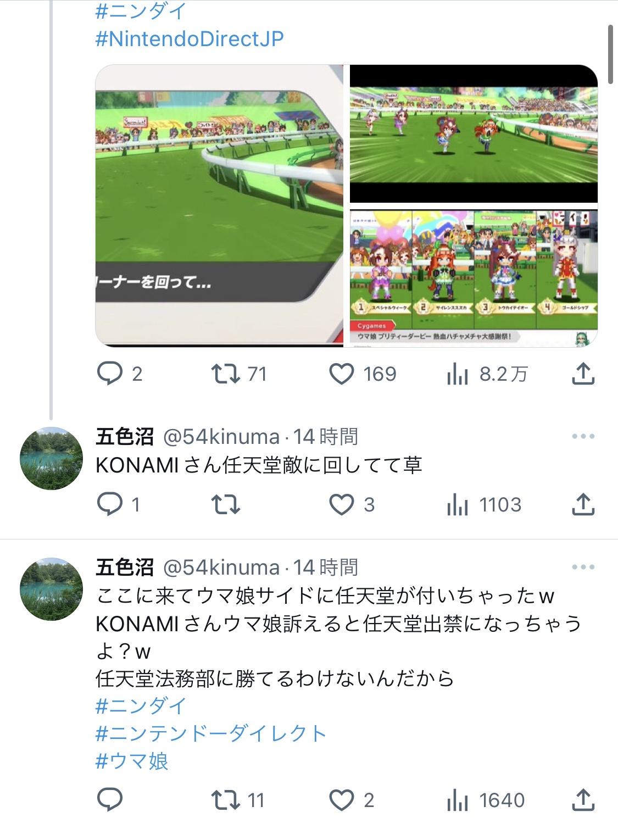Open the large racetrack corner image
This screenshot has width=618, height=840.
point(220,205)
